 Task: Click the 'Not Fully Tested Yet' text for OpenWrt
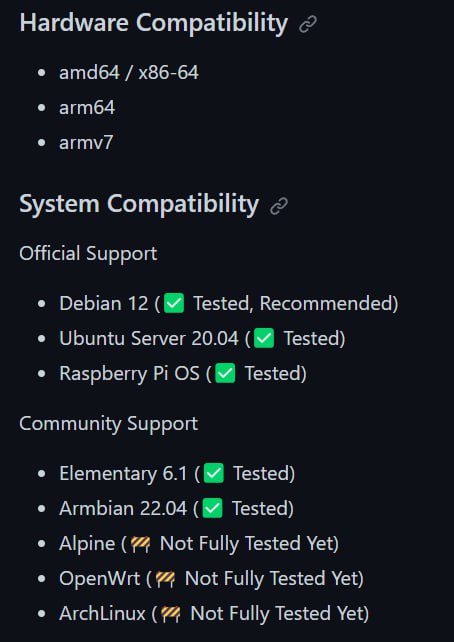(x=272, y=579)
